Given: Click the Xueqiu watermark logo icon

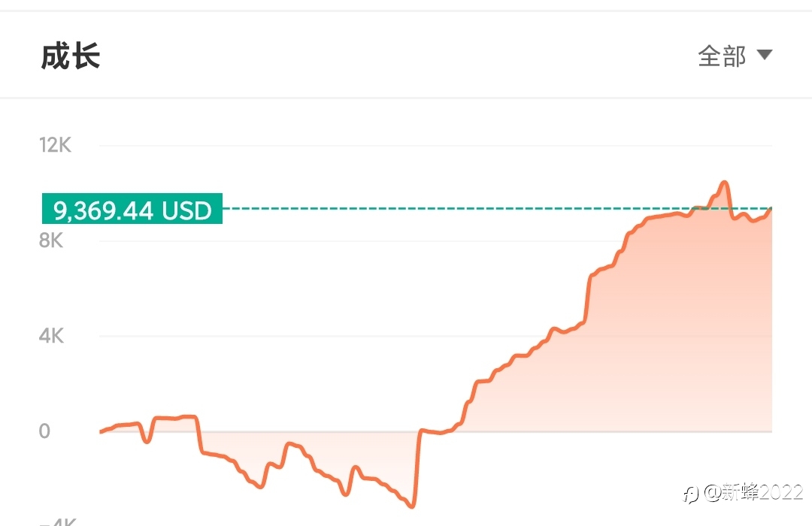Looking at the screenshot, I should click(x=691, y=494).
